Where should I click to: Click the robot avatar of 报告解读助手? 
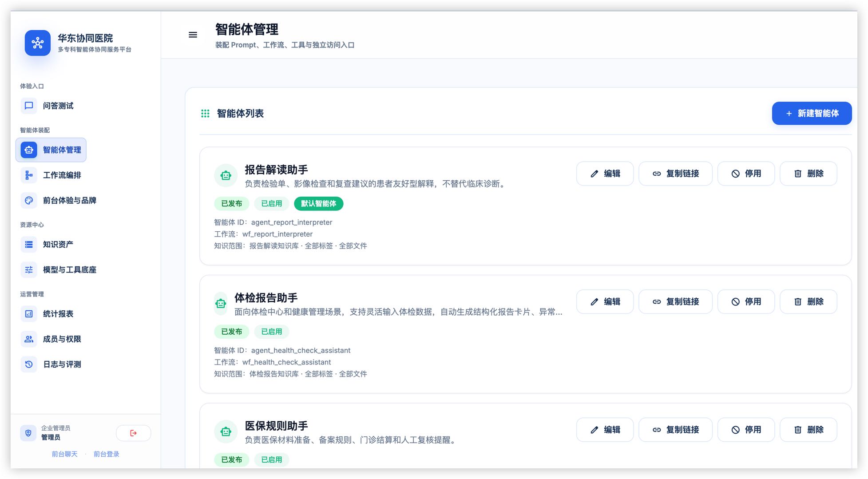226,176
